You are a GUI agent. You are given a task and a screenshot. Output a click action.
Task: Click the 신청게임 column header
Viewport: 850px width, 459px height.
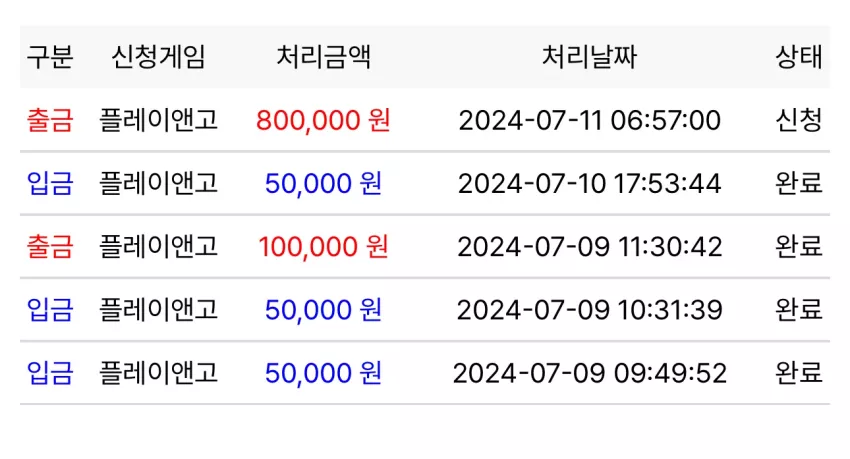[158, 57]
